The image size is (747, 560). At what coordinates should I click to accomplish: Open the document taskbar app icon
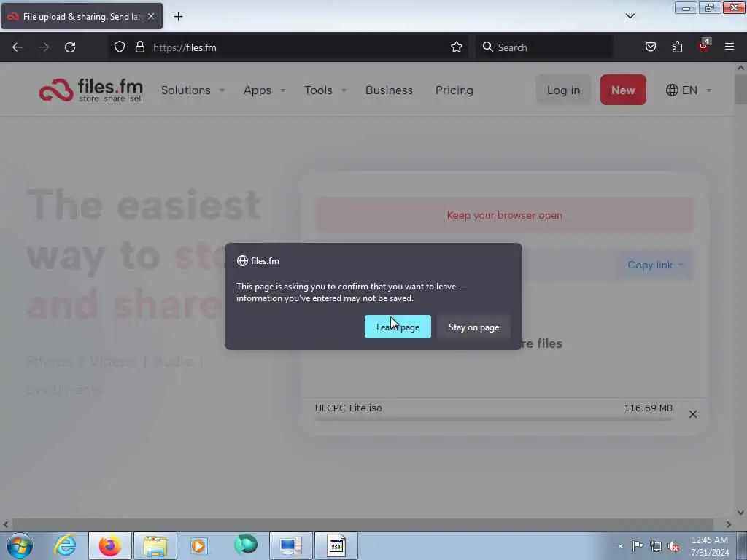[336, 545]
